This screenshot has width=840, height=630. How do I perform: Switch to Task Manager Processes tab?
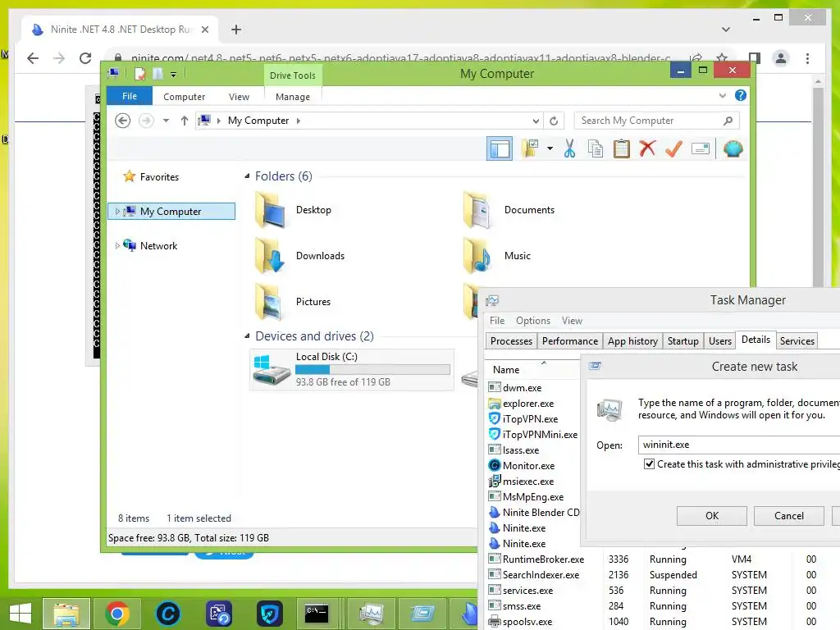pos(511,341)
